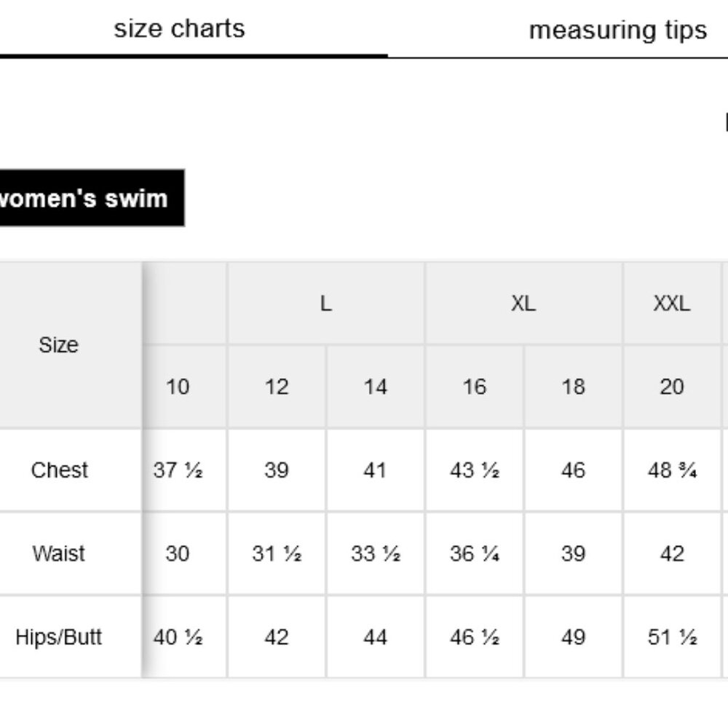Select the hips value 51 ½ cell
The width and height of the screenshot is (728, 728).
(x=672, y=637)
